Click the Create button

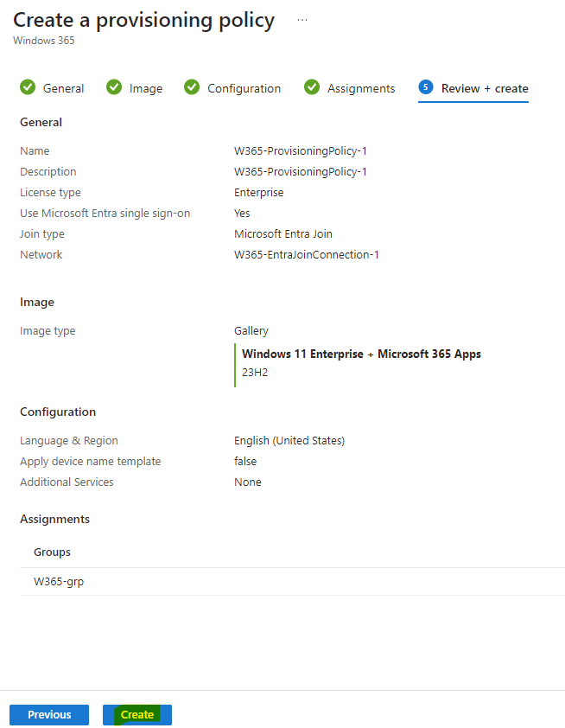point(137,714)
